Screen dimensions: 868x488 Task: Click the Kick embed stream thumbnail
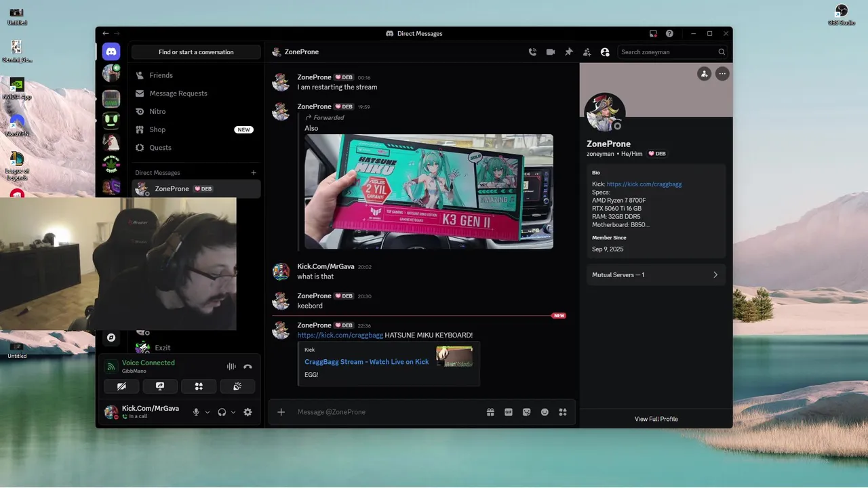point(454,357)
